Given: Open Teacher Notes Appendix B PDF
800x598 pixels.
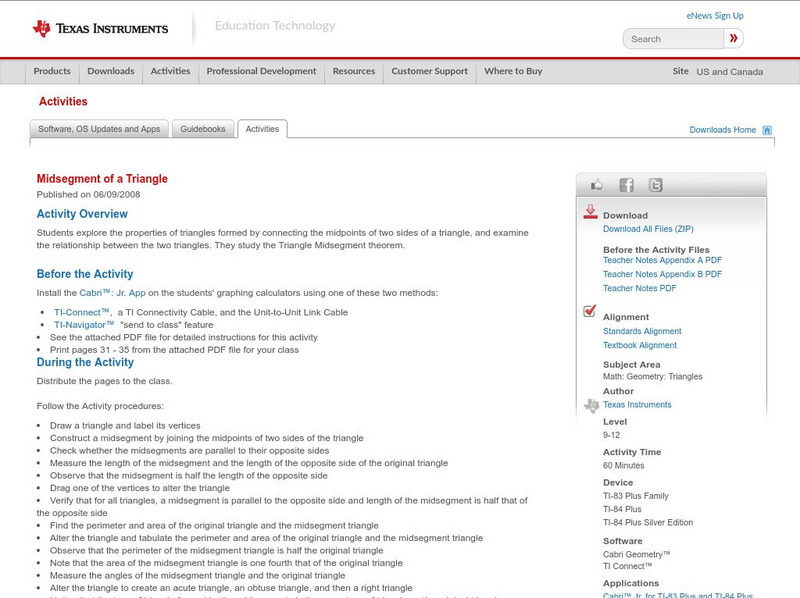Looking at the screenshot, I should pyautogui.click(x=662, y=274).
